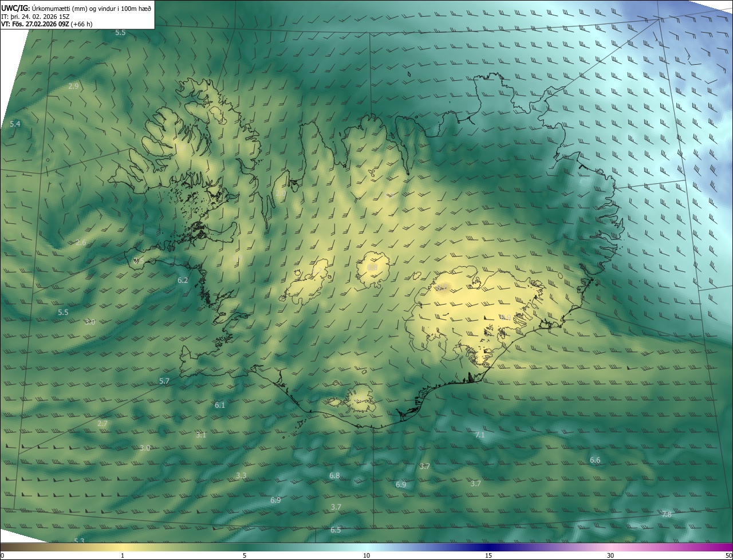Click the 0 tick on the colour scale

pos(2,555)
